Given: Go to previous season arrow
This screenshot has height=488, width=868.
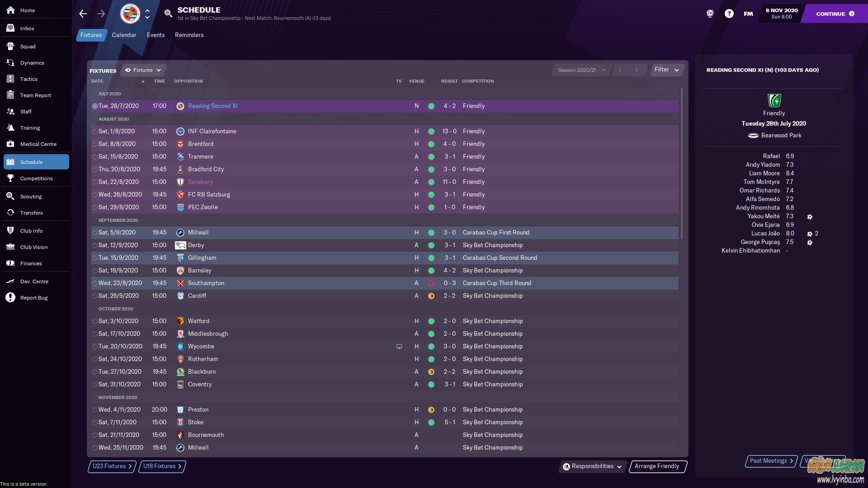Looking at the screenshot, I should tap(620, 70).
